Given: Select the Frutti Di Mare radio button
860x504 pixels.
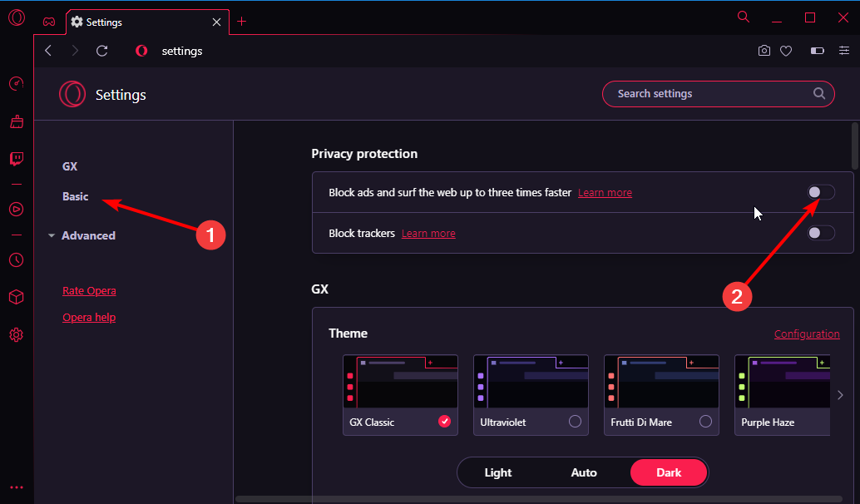Looking at the screenshot, I should pos(705,421).
